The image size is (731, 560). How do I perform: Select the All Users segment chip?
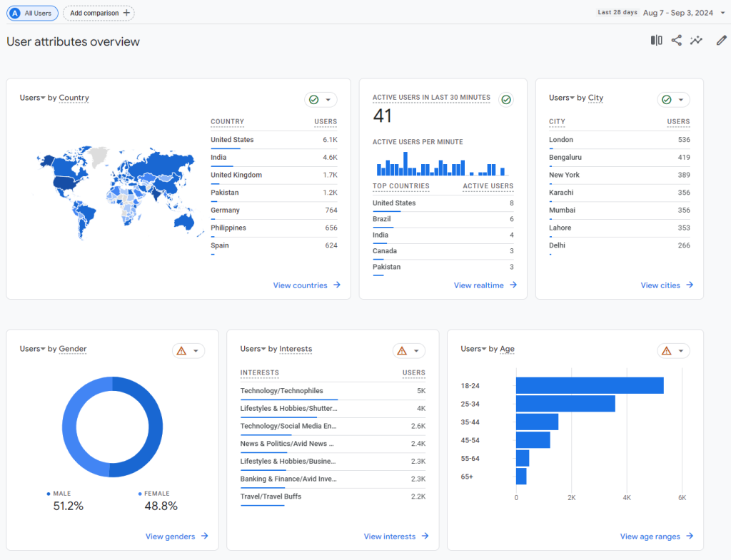[x=32, y=13]
